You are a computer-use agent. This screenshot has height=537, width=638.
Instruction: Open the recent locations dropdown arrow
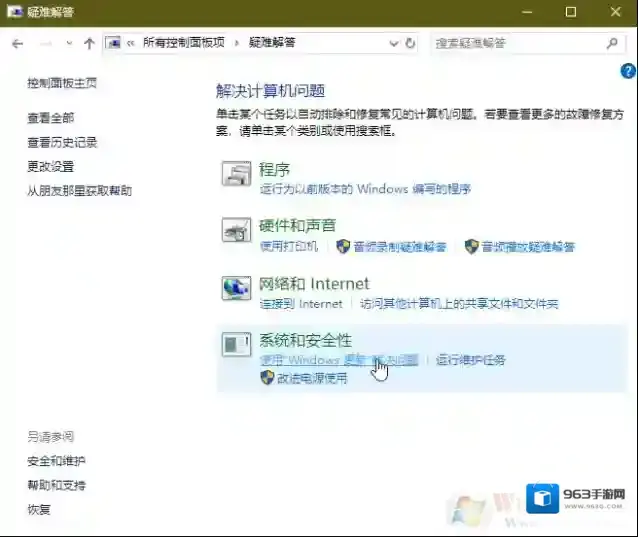coord(69,43)
